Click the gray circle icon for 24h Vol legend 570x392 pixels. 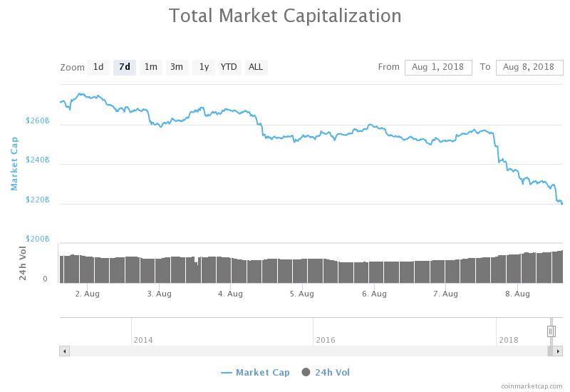click(x=306, y=372)
